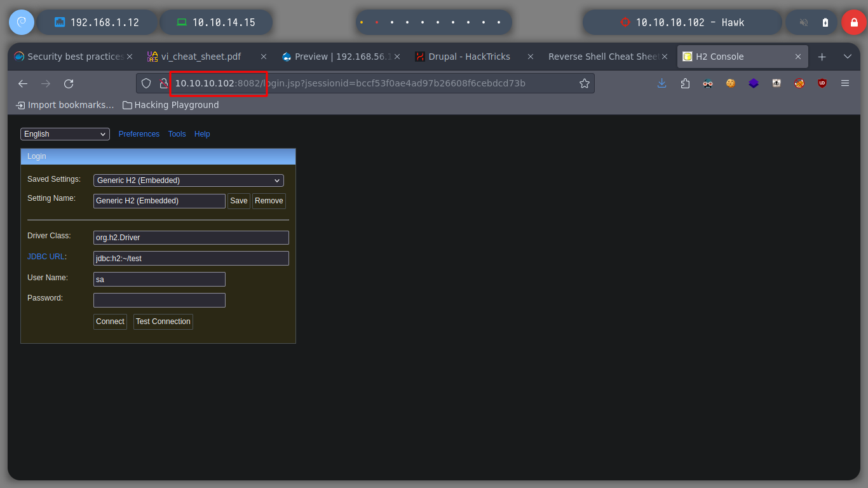Open the Tools link
The height and width of the screenshot is (488, 868).
pyautogui.click(x=177, y=134)
